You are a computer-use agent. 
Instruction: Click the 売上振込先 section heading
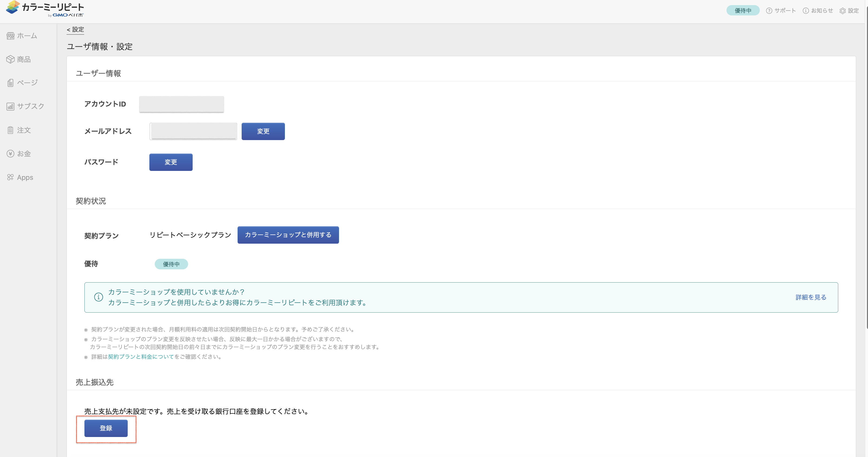click(94, 382)
